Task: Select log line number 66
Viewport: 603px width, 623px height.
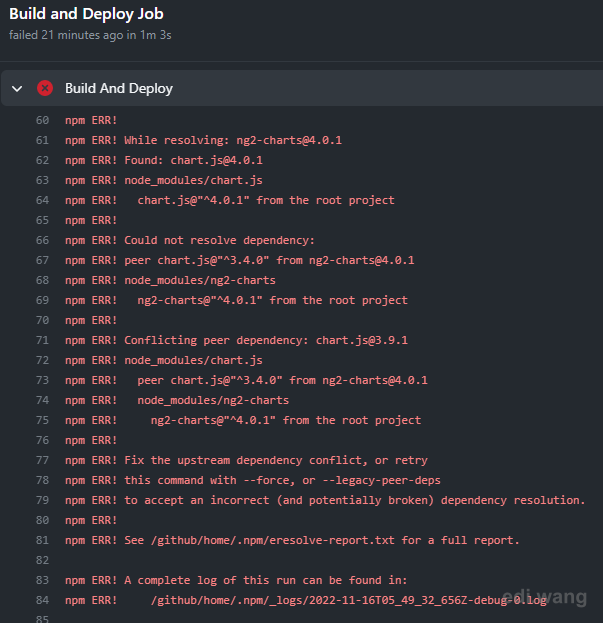Action: [x=43, y=240]
